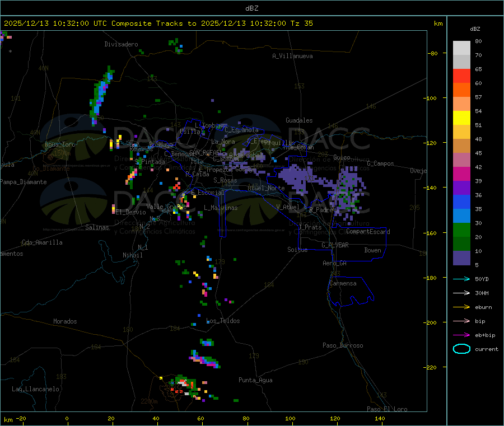Click the L_Malvinas map label

(221, 208)
